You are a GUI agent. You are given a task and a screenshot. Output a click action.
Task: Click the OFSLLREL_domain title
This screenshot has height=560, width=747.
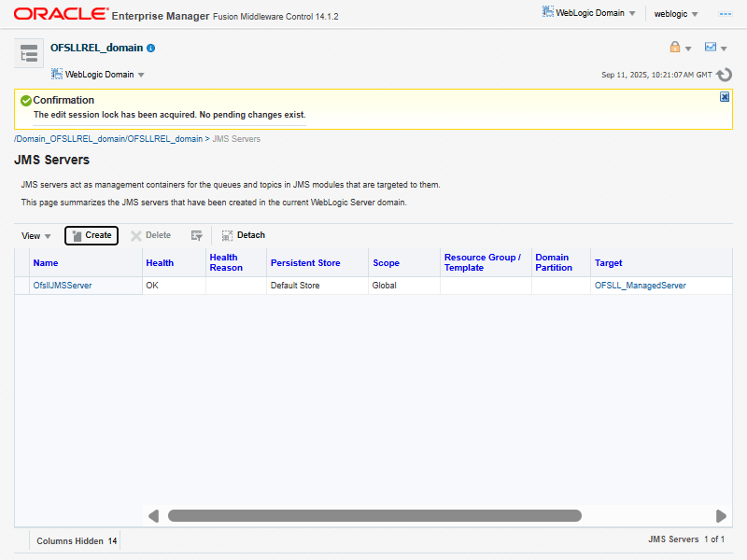pyautogui.click(x=97, y=48)
